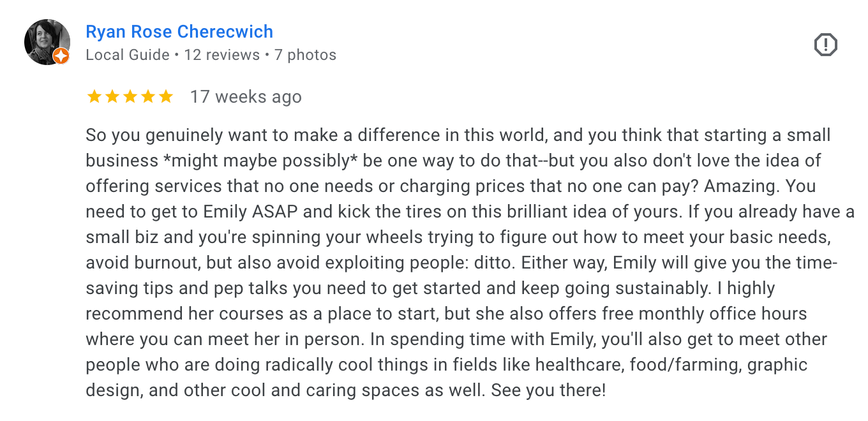Open the Ryan Rose Cherecwich profile link

[179, 32]
